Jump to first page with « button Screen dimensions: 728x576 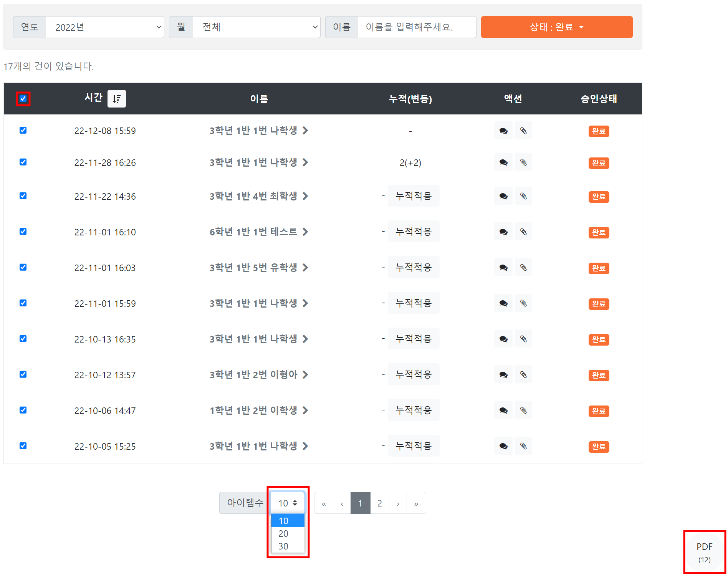point(324,503)
